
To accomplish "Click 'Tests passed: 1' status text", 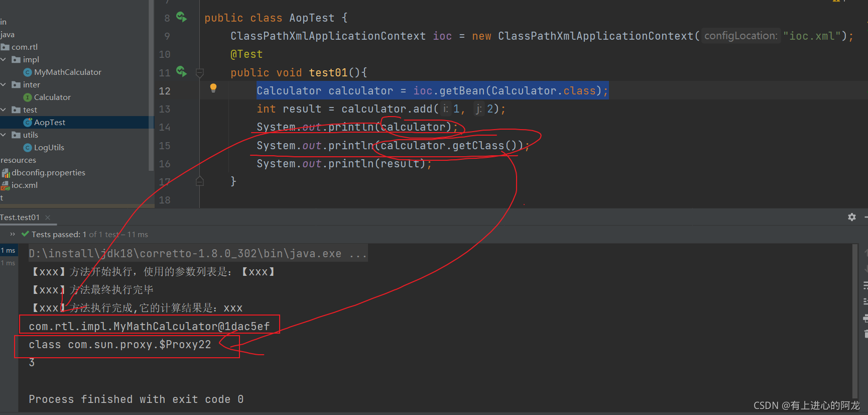I will click(x=59, y=235).
